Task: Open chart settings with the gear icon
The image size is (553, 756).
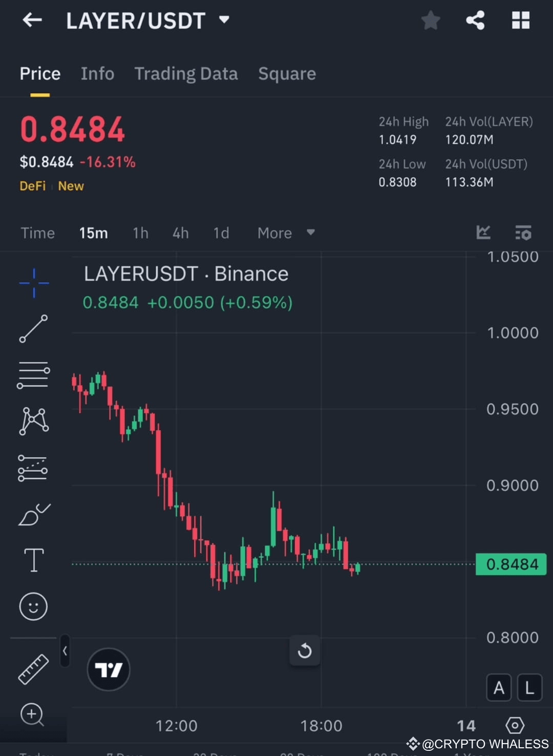Action: (515, 725)
